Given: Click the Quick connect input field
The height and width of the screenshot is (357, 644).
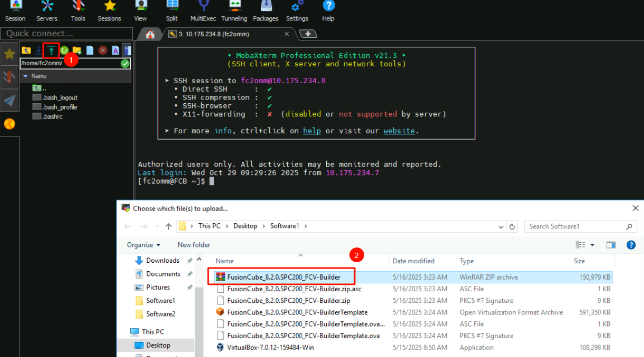Looking at the screenshot, I should (x=66, y=34).
